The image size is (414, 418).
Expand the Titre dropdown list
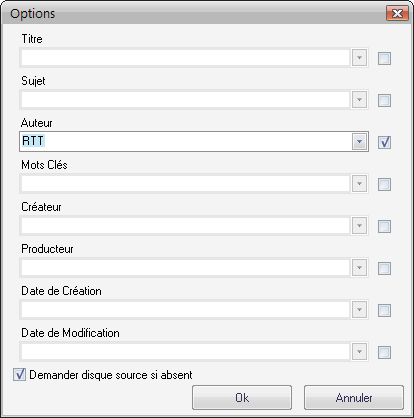359,58
